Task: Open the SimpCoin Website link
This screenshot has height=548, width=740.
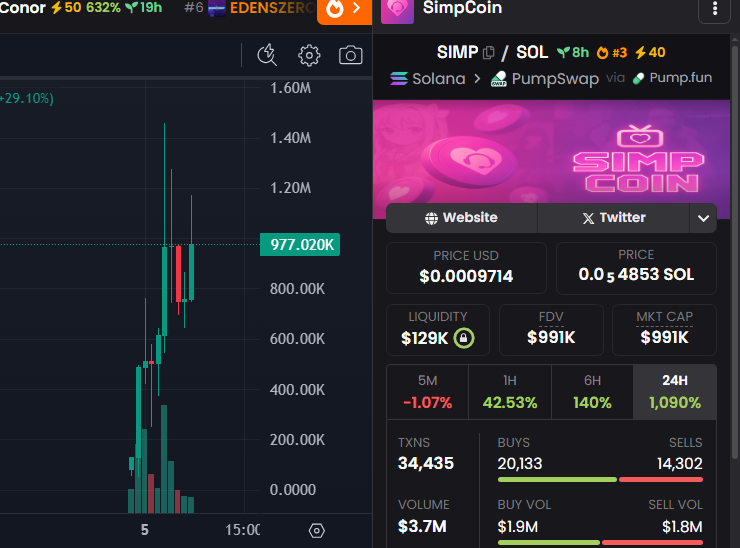Action: tap(462, 218)
